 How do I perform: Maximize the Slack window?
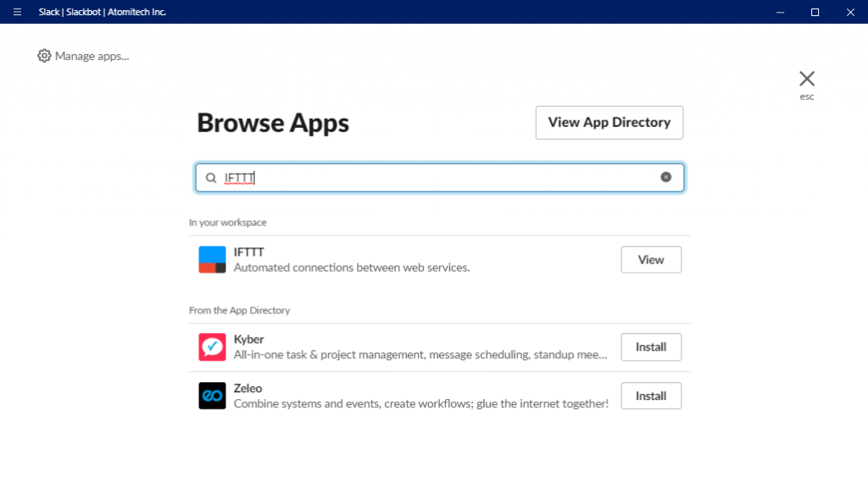pos(815,12)
